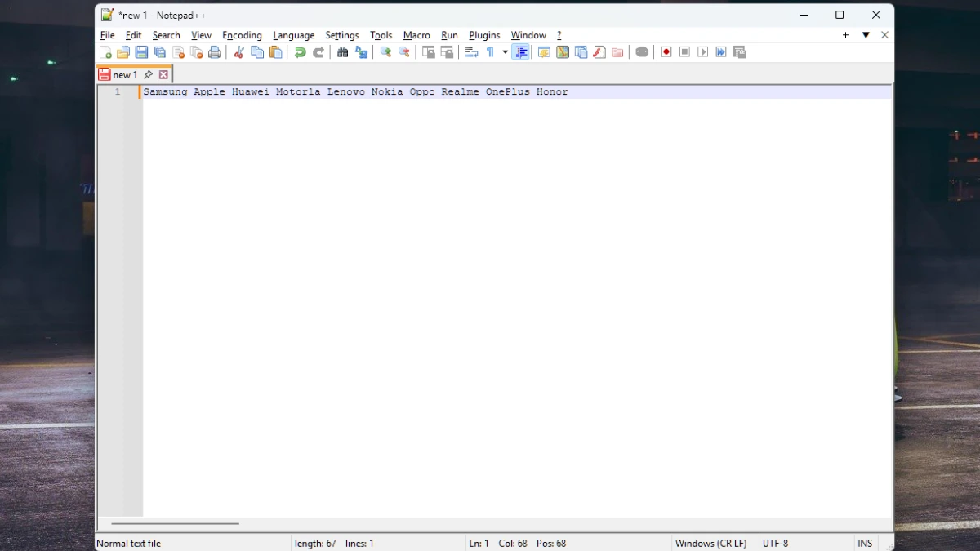The image size is (980, 551).
Task: Click the word Samsung in the editor
Action: click(x=165, y=92)
